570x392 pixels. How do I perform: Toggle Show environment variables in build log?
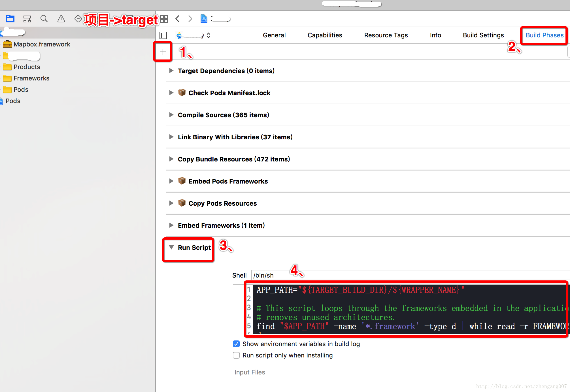point(235,344)
